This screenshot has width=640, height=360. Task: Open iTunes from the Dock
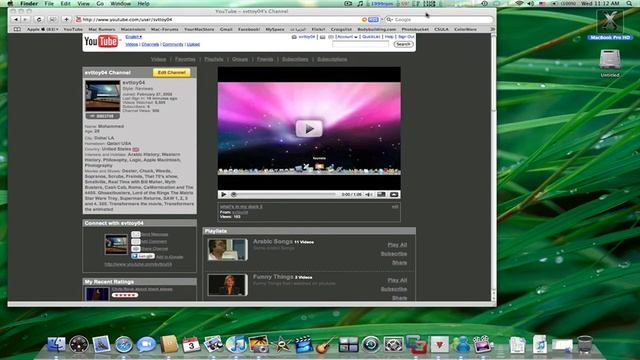click(x=236, y=345)
